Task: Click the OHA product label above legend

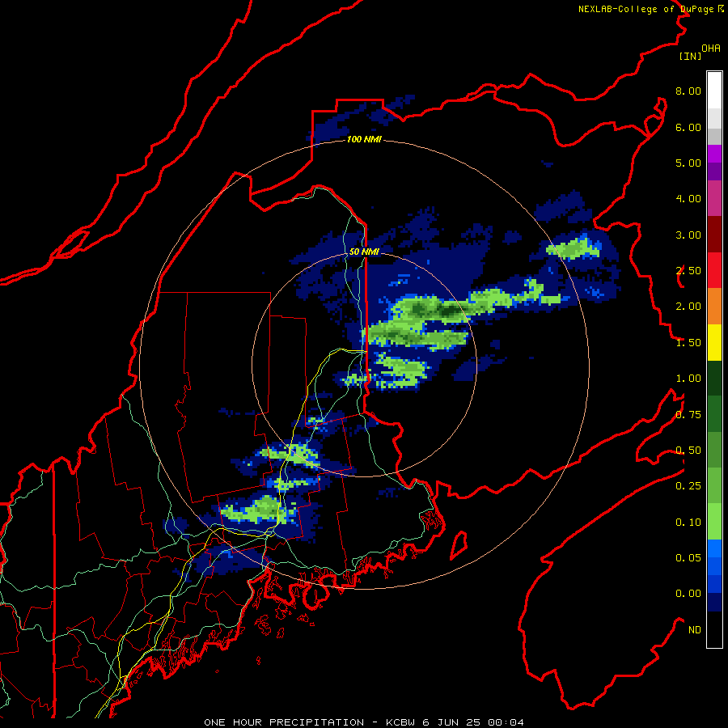Action: (711, 49)
